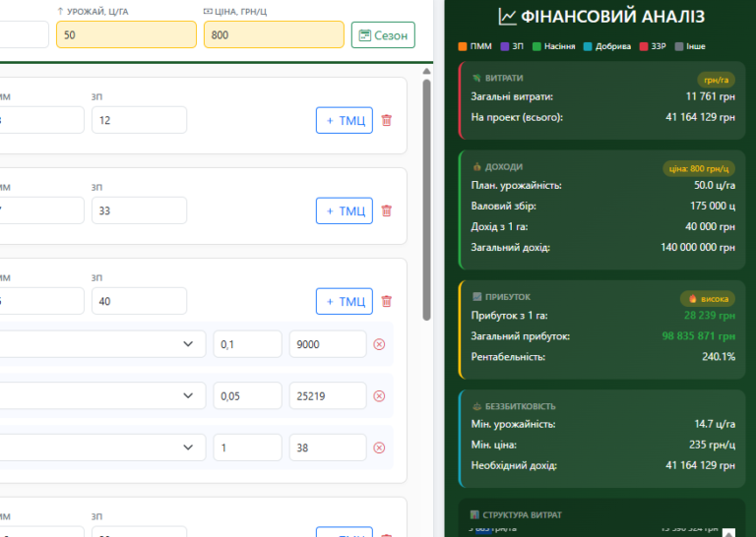Add ТМЦ to the ЗП 12 row
This screenshot has width=756, height=537.
pos(345,121)
